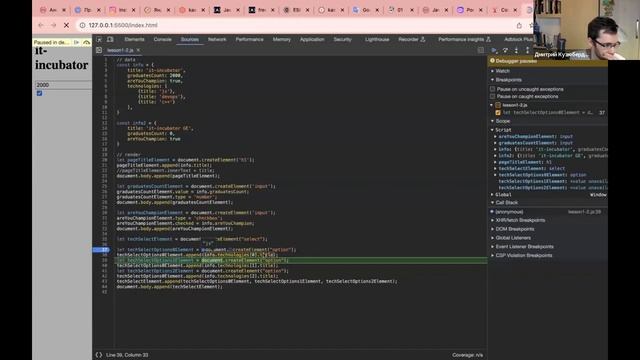The width and height of the screenshot is (640, 360).
Task: Collapse the Scope section
Action: pyautogui.click(x=502, y=121)
